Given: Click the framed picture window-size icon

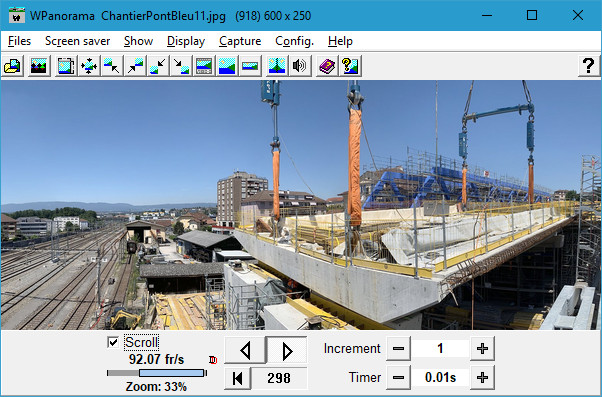Looking at the screenshot, I should pos(66,66).
